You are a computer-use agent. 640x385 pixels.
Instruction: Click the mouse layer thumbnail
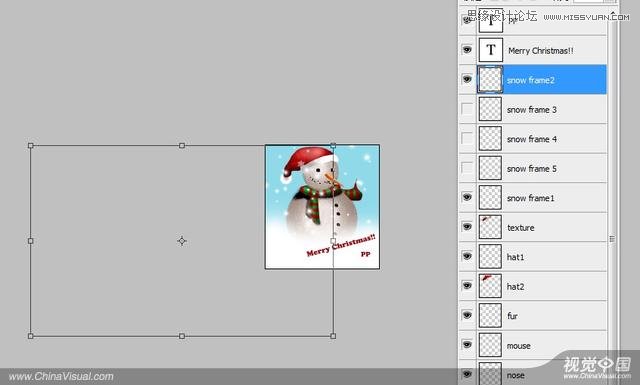tap(490, 345)
